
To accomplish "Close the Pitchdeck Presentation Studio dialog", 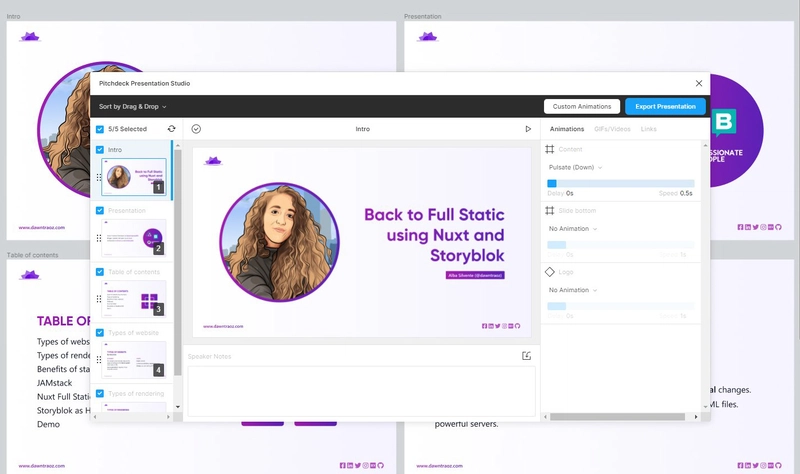I will [699, 83].
